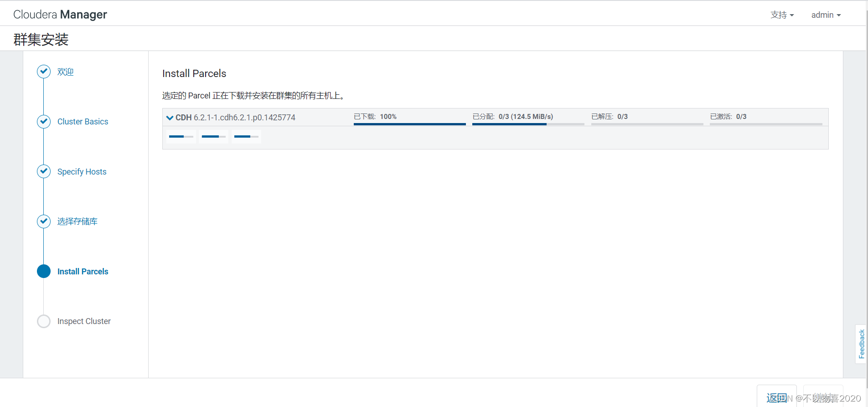
Task: Collapse the CDH parcel row chevron
Action: (x=170, y=118)
